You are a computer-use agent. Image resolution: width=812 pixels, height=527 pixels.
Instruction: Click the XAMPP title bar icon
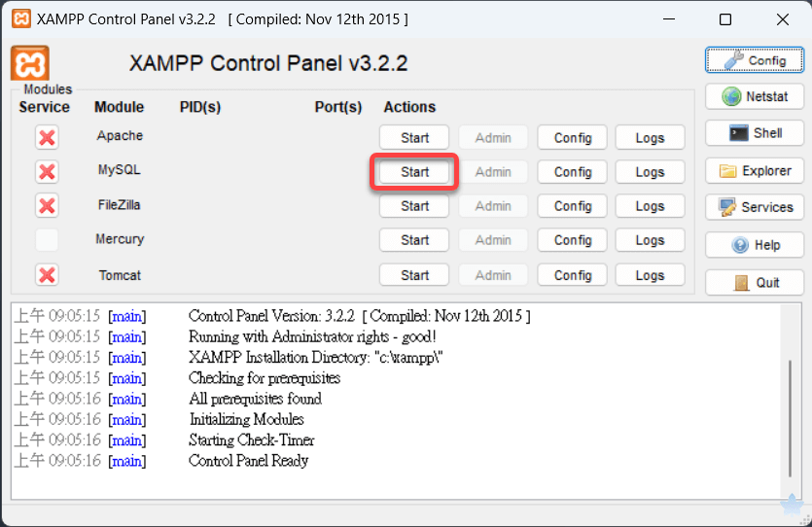(x=21, y=19)
